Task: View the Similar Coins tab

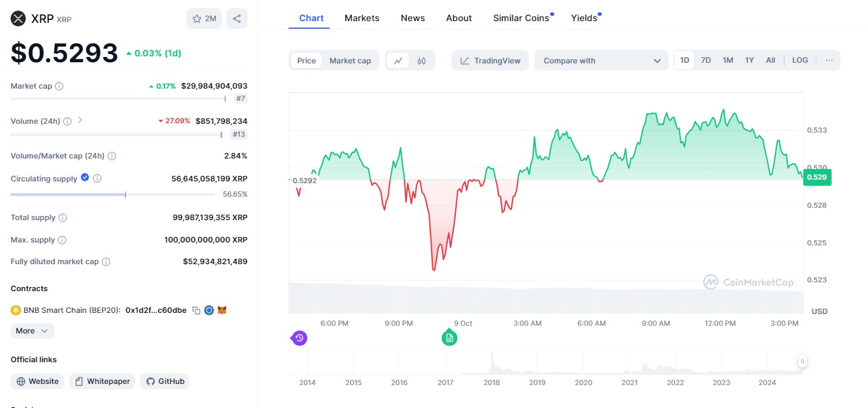Action: pos(521,18)
